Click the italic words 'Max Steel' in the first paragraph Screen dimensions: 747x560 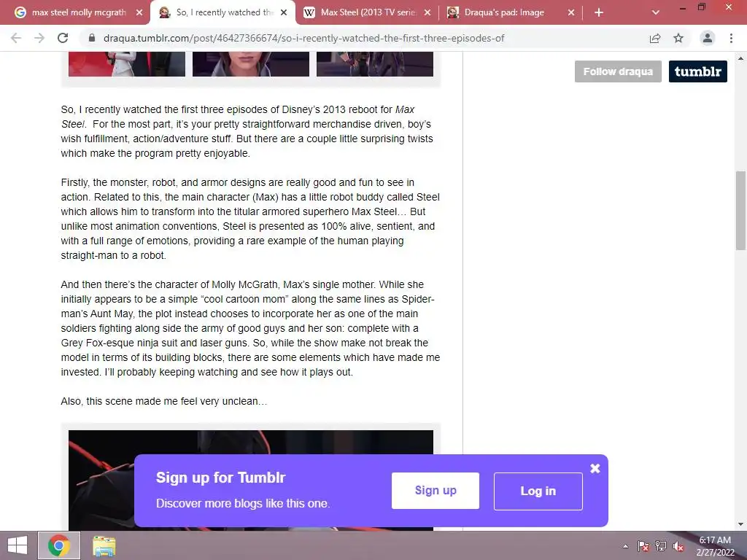239,117
